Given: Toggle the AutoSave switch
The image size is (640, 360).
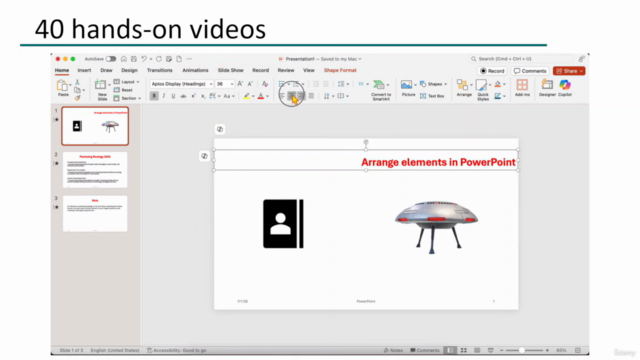Looking at the screenshot, I should tap(111, 59).
